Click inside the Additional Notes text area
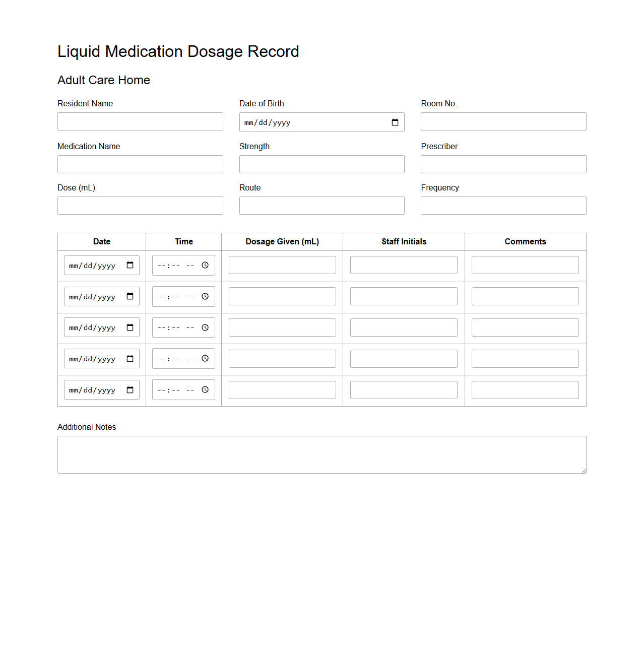The height and width of the screenshot is (655, 644). pos(321,454)
